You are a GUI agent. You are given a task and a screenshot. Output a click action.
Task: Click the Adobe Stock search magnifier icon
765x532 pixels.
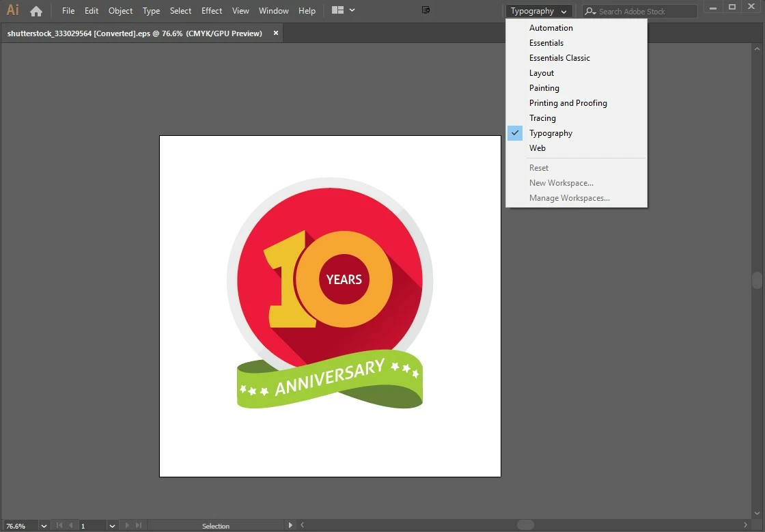click(x=590, y=11)
